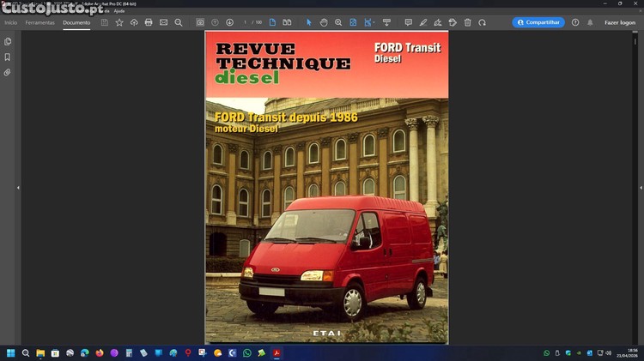This screenshot has width=644, height=361.
Task: Toggle the selection arrow tool
Action: (309, 22)
